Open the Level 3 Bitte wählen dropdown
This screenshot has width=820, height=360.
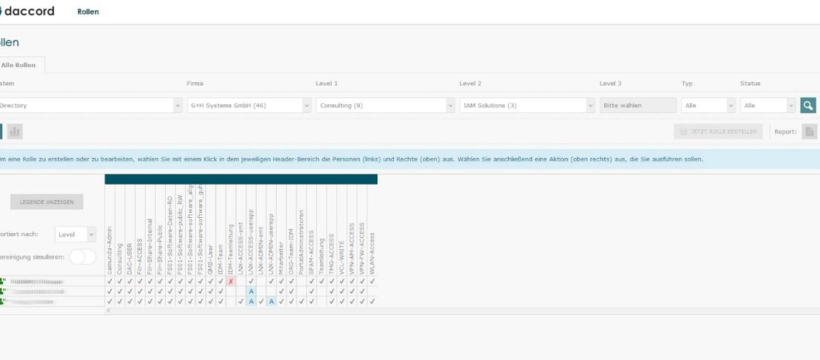pos(638,105)
